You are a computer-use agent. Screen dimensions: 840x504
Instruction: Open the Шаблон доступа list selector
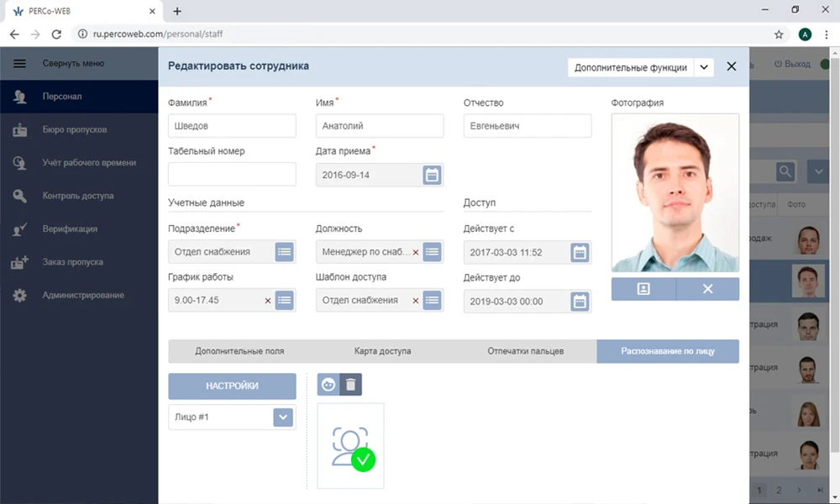click(431, 301)
